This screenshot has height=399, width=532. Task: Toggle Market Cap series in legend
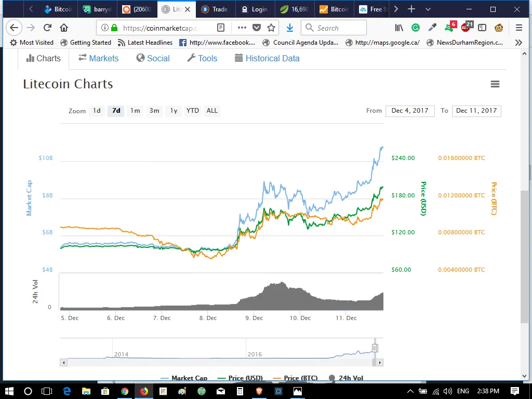[184, 378]
